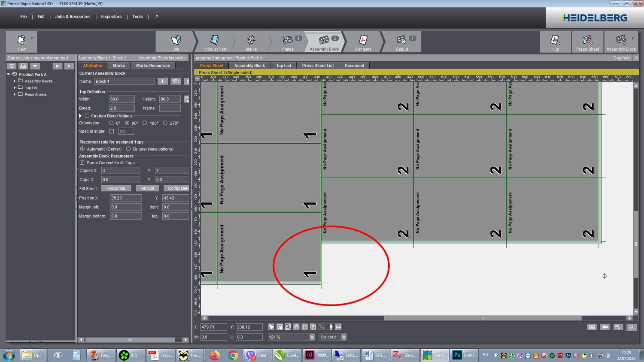644x362 pixels.
Task: Click the 1up Width input field
Action: click(x=122, y=99)
